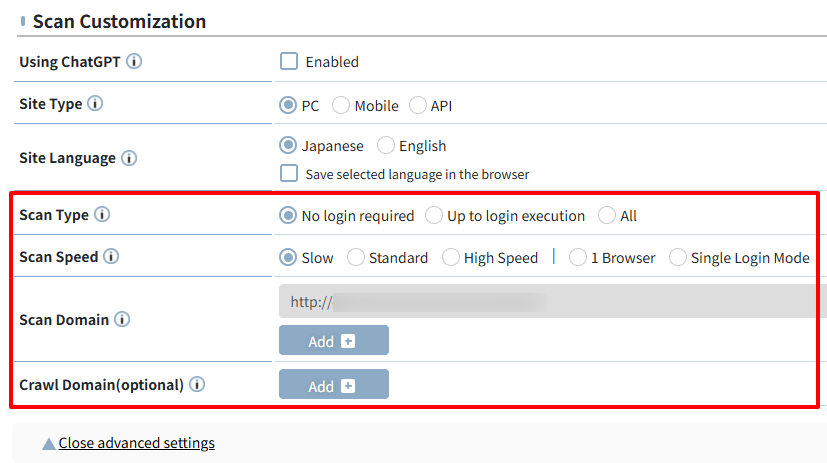
Task: Select English as site language
Action: click(x=386, y=145)
